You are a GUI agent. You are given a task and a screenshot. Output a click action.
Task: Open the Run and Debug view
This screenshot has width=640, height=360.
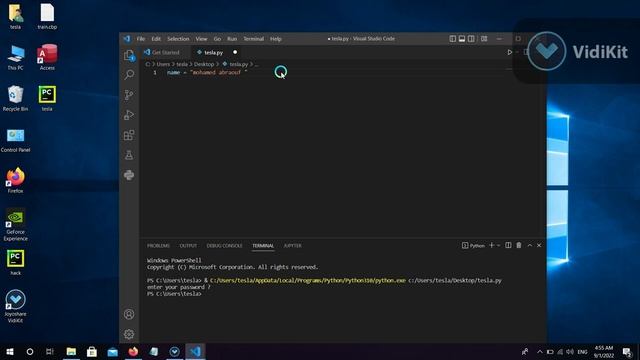129,115
